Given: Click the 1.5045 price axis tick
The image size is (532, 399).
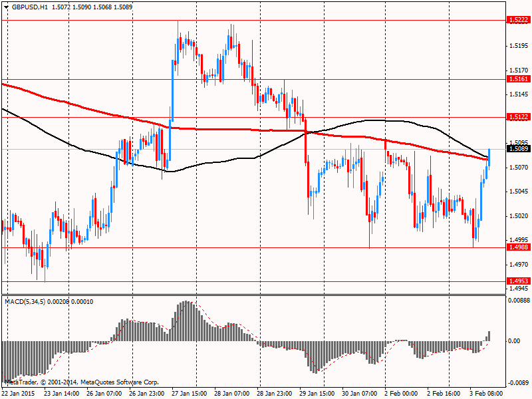Looking at the screenshot, I should 519,192.
